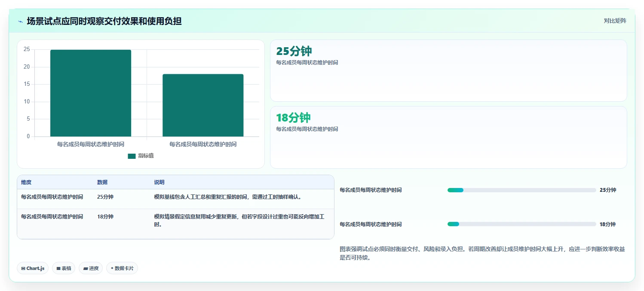
Task: Click the x-axis label under the taller bar
Action: coord(91,144)
